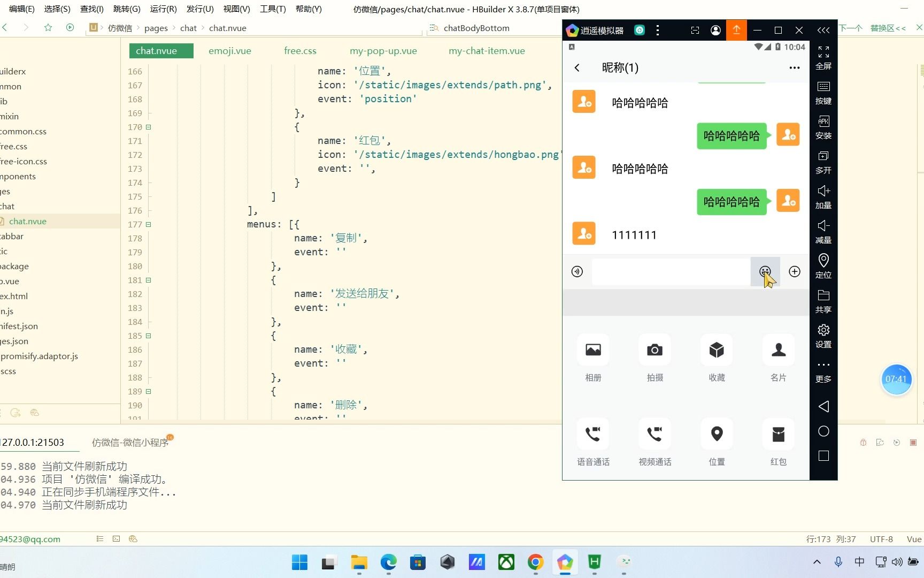This screenshot has width=924, height=578.
Task: Collapse code fold at line 189
Action: coord(149,392)
